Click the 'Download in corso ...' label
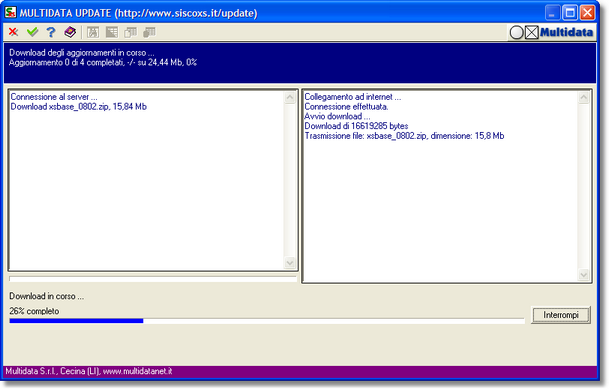Viewport: 609px width, 390px height. [47, 296]
